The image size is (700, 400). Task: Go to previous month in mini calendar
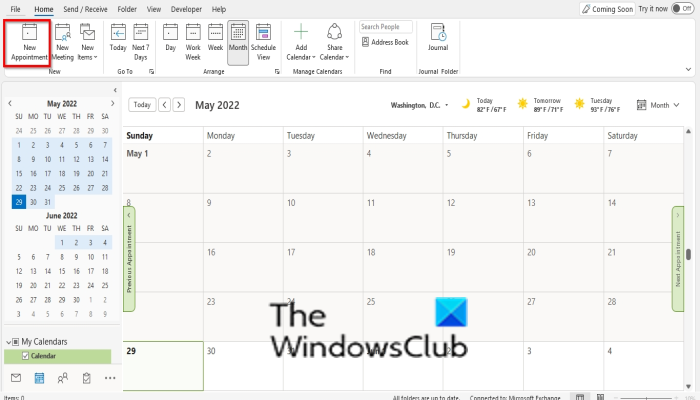point(10,104)
